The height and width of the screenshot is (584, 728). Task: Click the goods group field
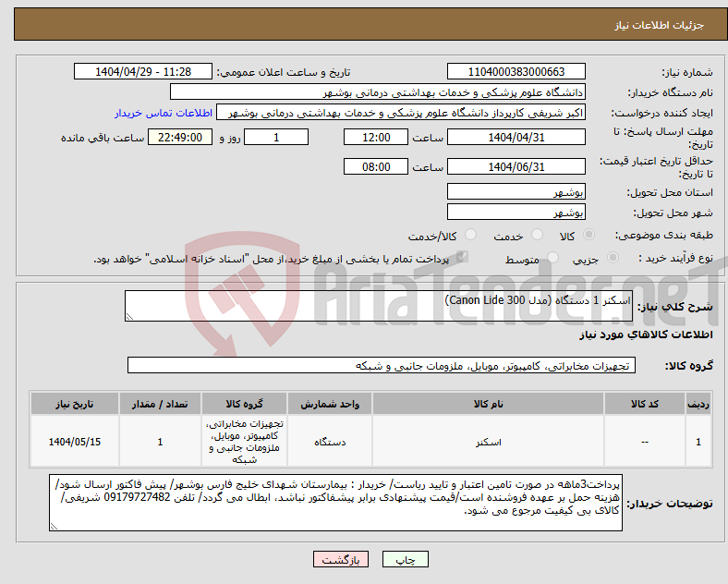coord(382,365)
